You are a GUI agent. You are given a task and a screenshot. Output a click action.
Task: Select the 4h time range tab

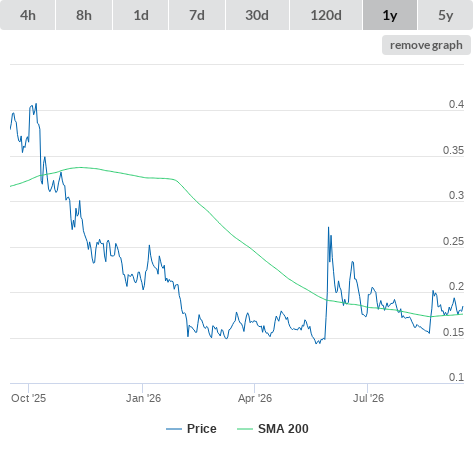point(28,15)
